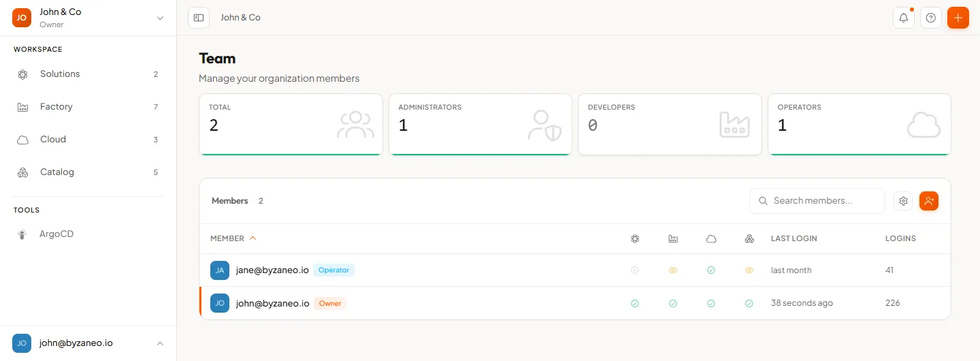Click the orange plus create button

point(958,18)
